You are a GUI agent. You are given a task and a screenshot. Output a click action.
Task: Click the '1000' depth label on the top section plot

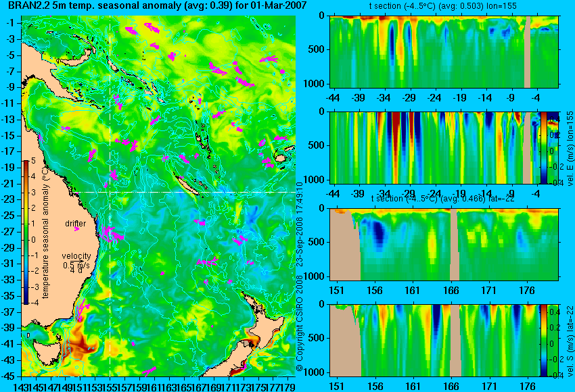click(315, 84)
